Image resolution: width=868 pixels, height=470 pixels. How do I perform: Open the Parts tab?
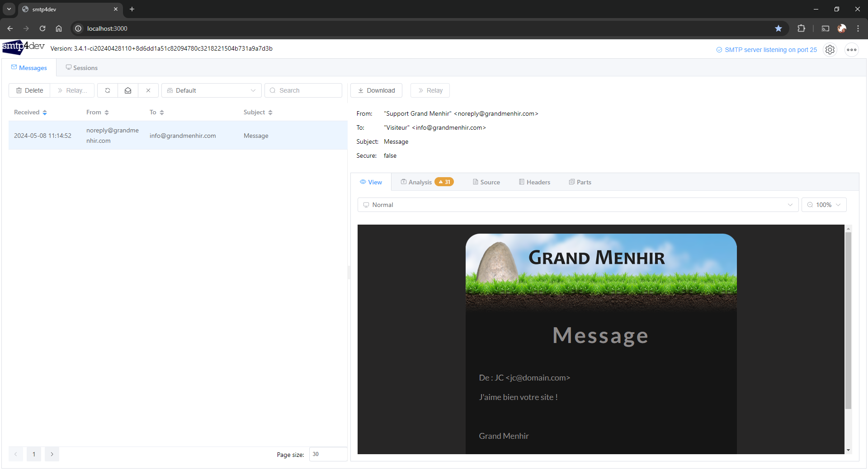pos(580,182)
